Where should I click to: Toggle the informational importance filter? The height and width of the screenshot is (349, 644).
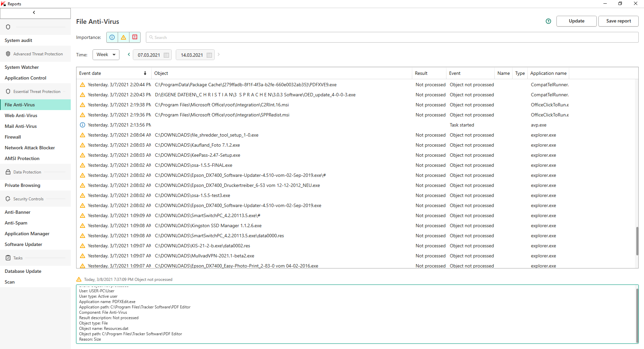coord(112,37)
